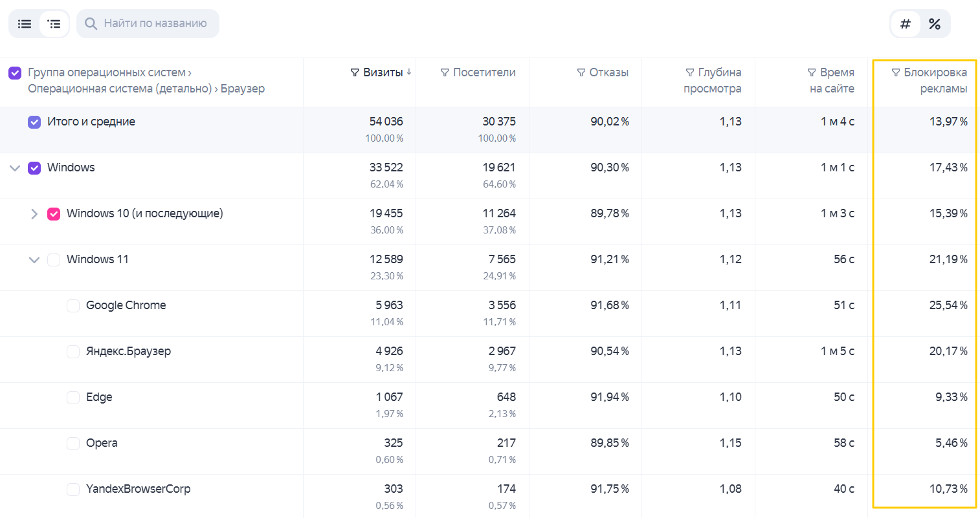The width and height of the screenshot is (980, 518).
Task: Sort by Визиты column header
Action: pyautogui.click(x=383, y=72)
